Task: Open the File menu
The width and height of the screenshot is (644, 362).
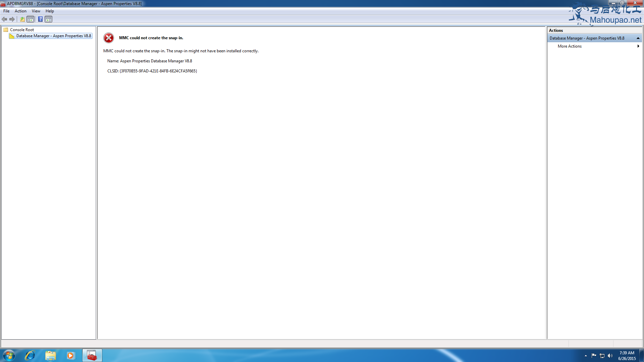Action: pos(6,11)
